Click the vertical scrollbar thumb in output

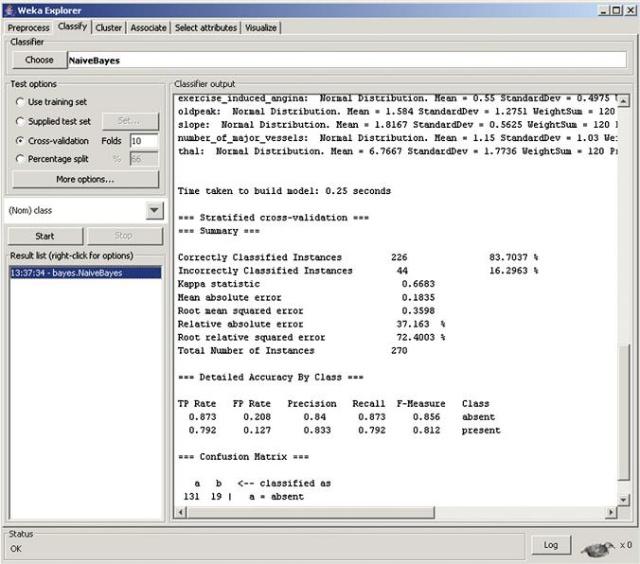tap(624, 413)
